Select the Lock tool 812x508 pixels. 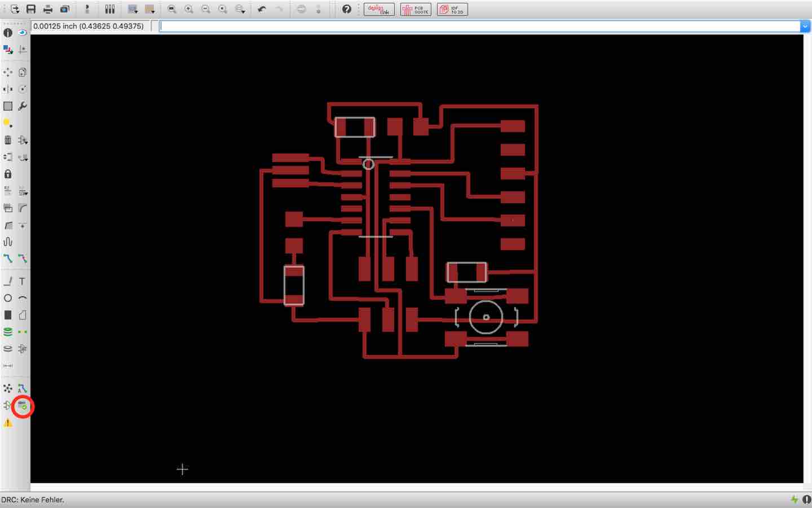click(x=8, y=174)
